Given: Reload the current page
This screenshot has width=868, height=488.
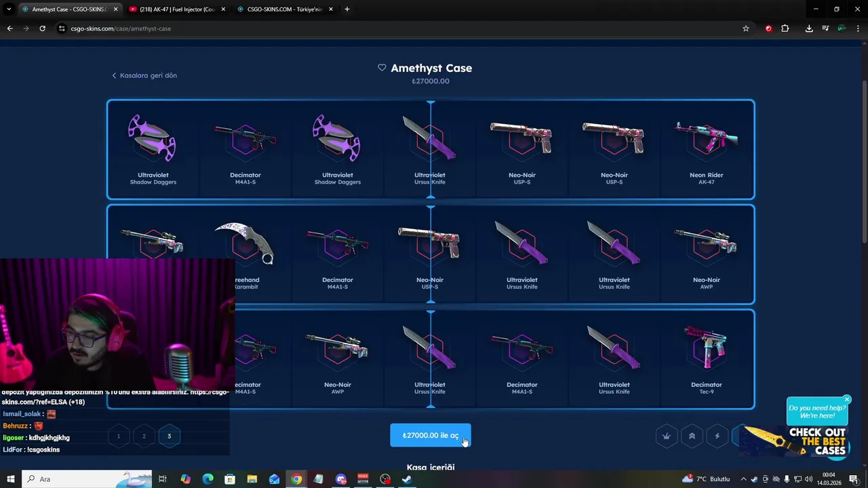Looking at the screenshot, I should click(x=42, y=28).
